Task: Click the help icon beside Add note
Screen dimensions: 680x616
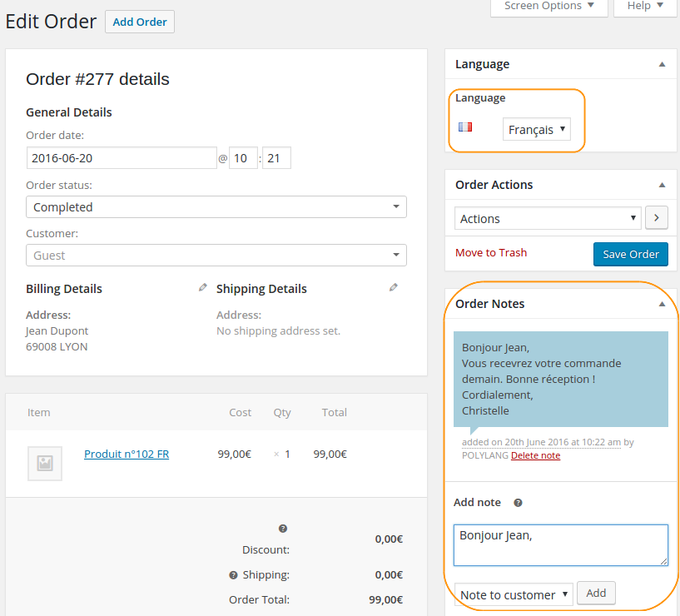Action: coord(518,503)
